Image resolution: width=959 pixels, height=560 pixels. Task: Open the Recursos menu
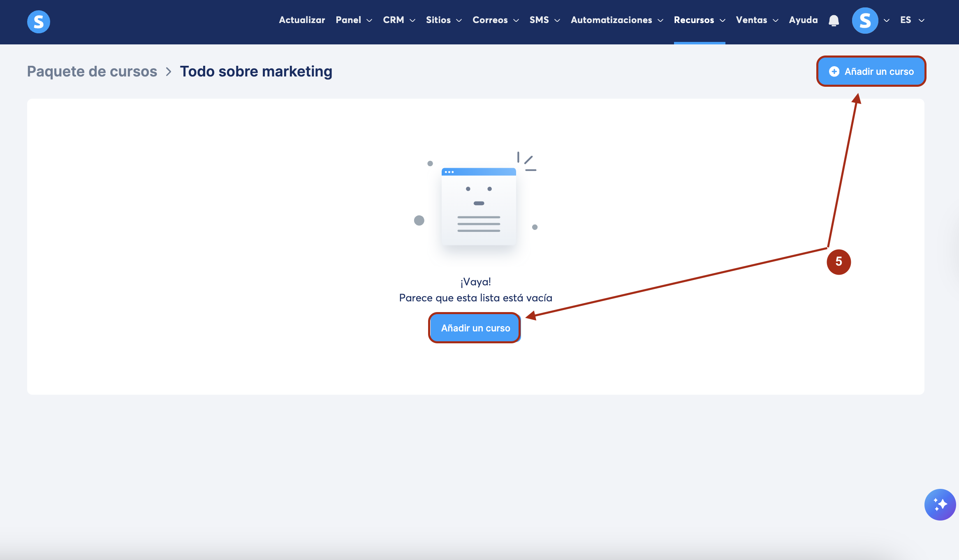[x=699, y=20]
